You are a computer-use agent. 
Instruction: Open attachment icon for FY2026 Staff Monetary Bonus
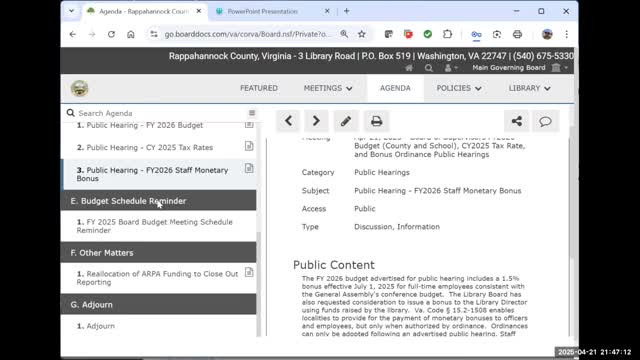click(x=249, y=168)
